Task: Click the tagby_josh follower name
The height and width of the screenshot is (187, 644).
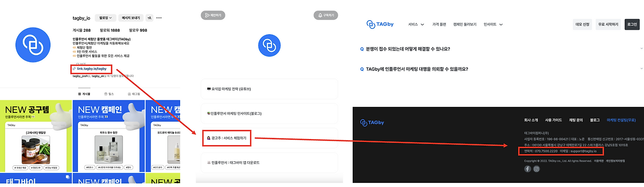Action: [x=80, y=76]
